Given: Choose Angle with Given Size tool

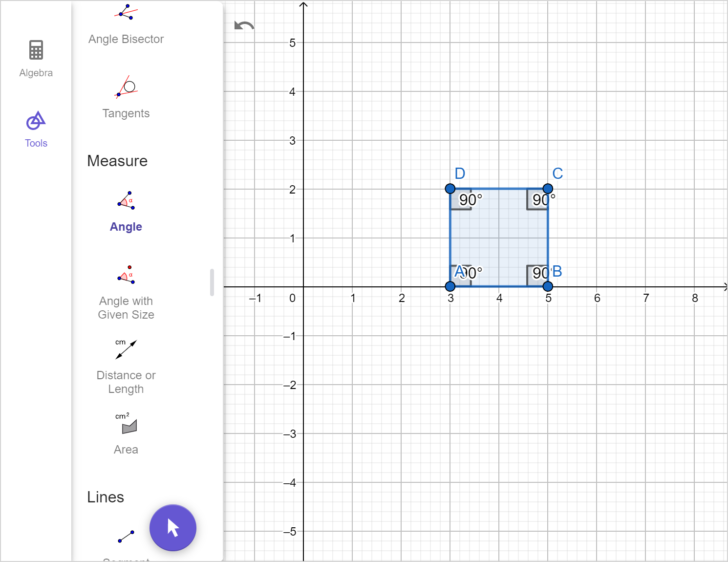Looking at the screenshot, I should click(x=126, y=293).
